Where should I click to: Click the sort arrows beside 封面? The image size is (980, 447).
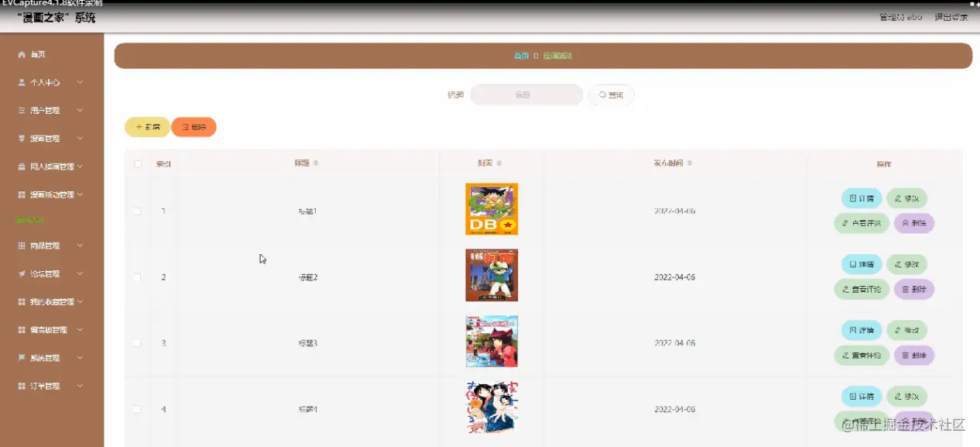pyautogui.click(x=499, y=163)
